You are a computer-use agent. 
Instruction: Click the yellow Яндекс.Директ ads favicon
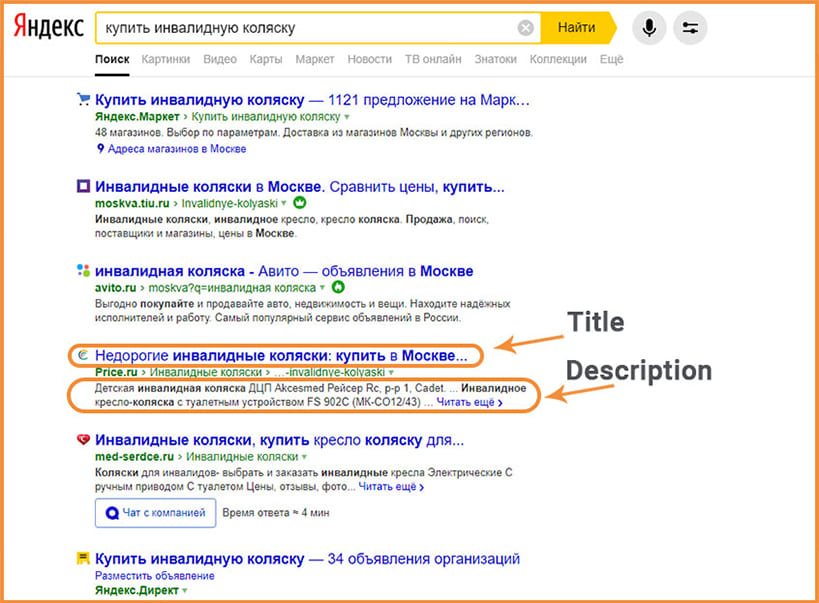click(83, 559)
